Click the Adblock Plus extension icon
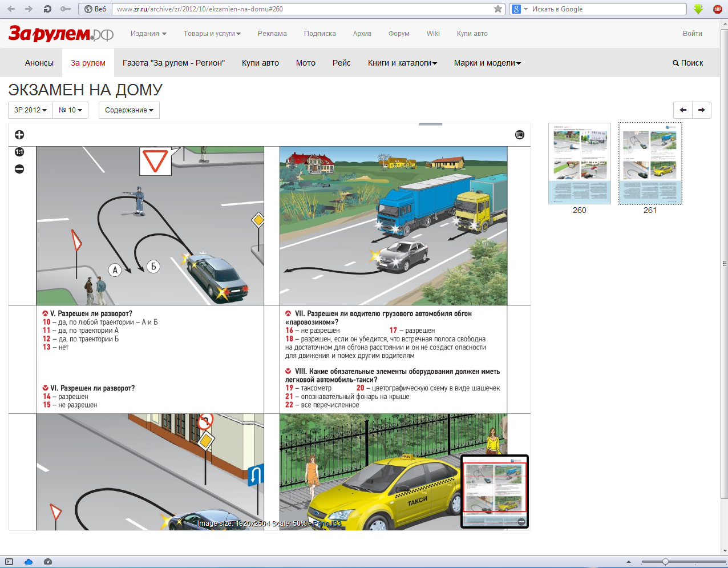 [x=718, y=9]
